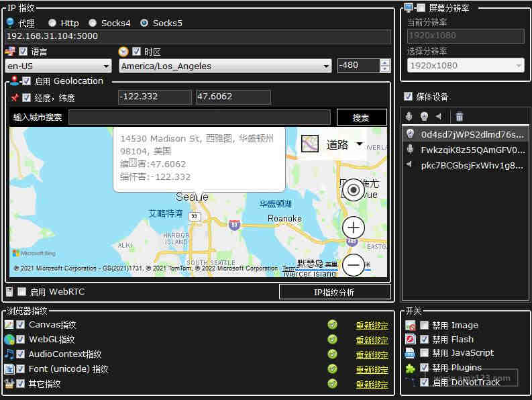532x400 pixels.
Task: Click the proxy address field 192.168.31.104:5000
Action: [x=198, y=37]
